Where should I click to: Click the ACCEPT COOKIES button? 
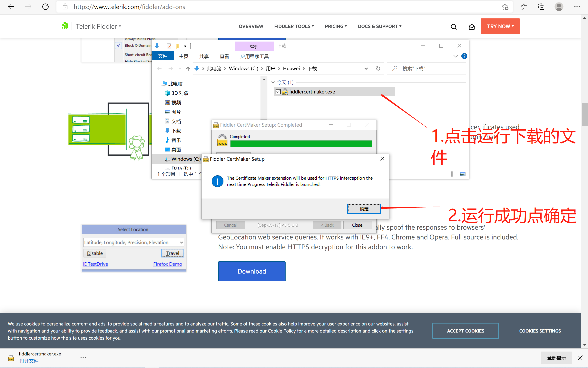point(465,331)
